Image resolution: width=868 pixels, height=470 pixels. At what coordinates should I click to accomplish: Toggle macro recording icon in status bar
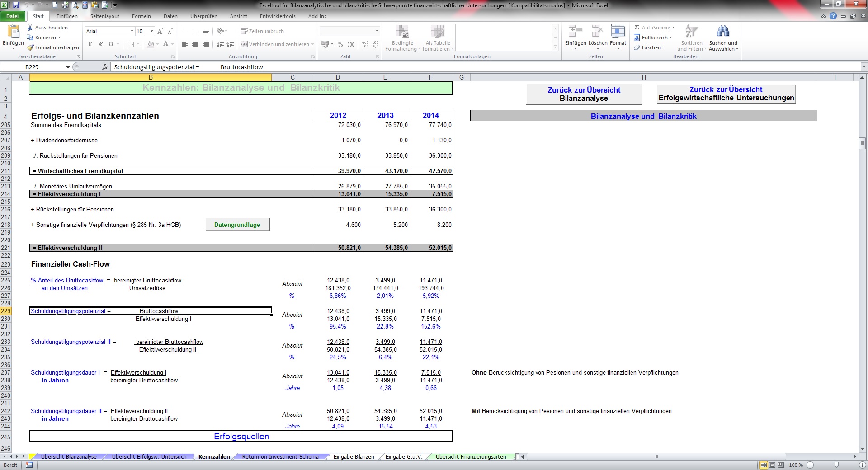click(x=29, y=465)
